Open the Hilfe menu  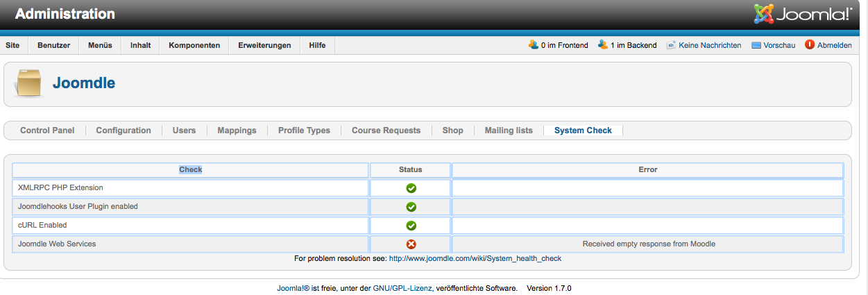click(317, 45)
